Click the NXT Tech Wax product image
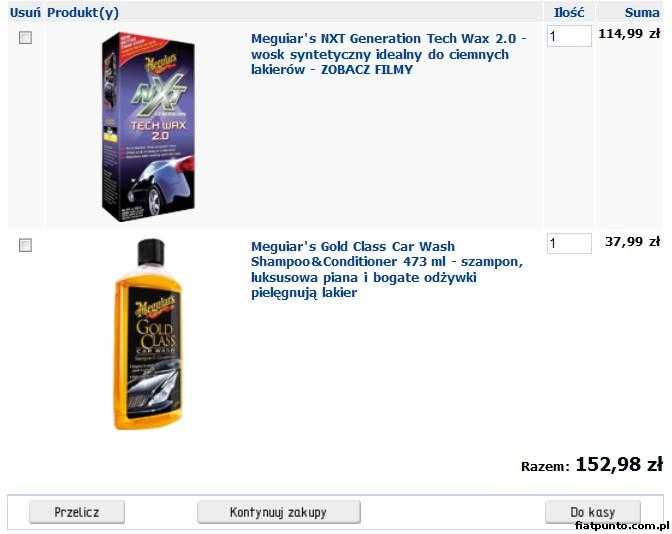Image resolution: width=672 pixels, height=534 pixels. (x=148, y=126)
